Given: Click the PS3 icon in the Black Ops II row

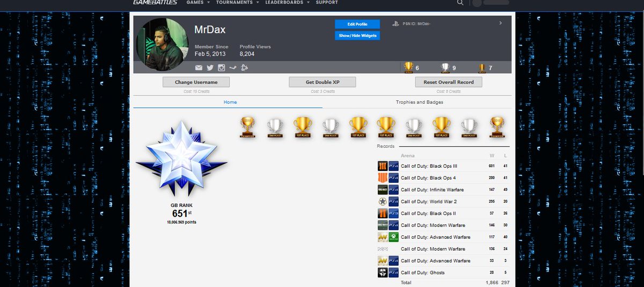Looking at the screenshot, I should pos(393,213).
